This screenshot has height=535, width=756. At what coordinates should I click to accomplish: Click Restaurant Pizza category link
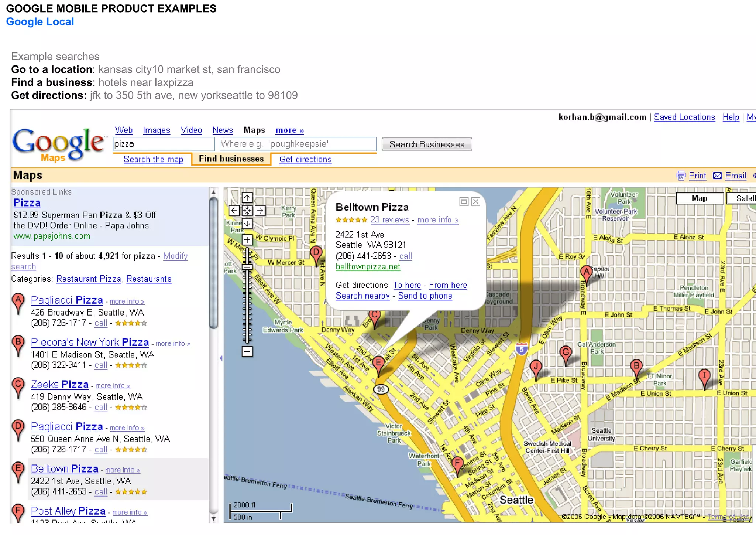click(89, 279)
